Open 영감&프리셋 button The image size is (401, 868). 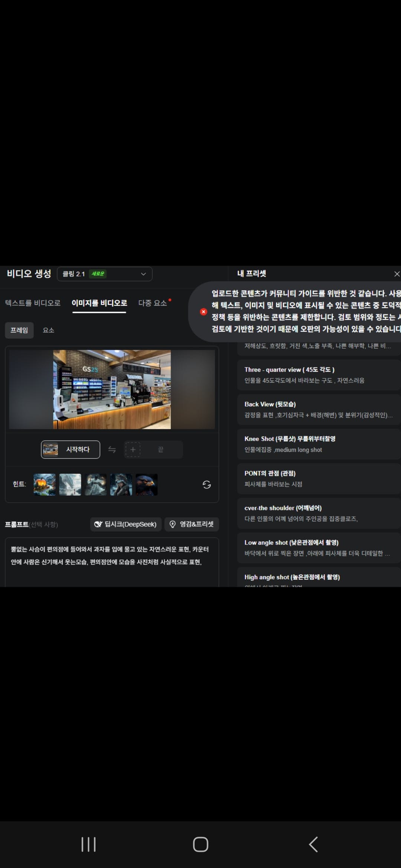click(192, 524)
